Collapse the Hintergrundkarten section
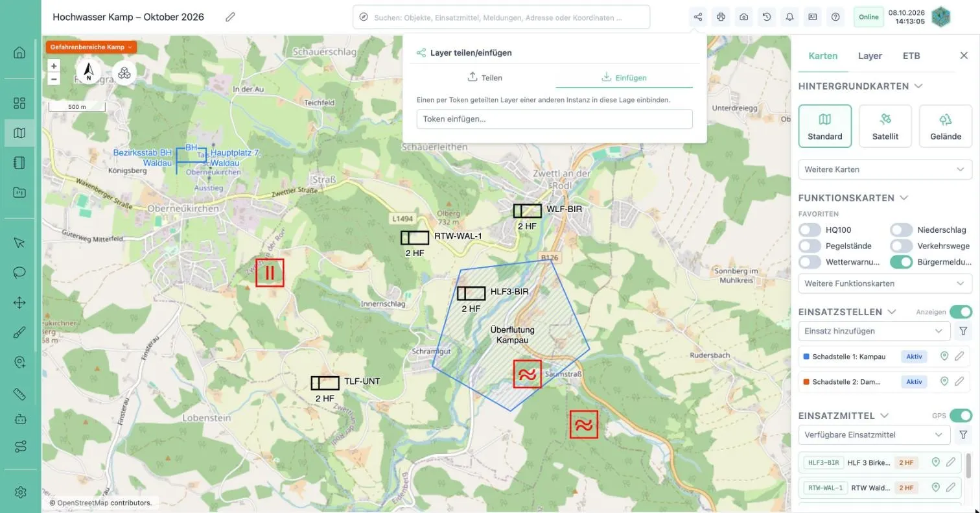Viewport: 980px width, 513px height. pyautogui.click(x=918, y=86)
